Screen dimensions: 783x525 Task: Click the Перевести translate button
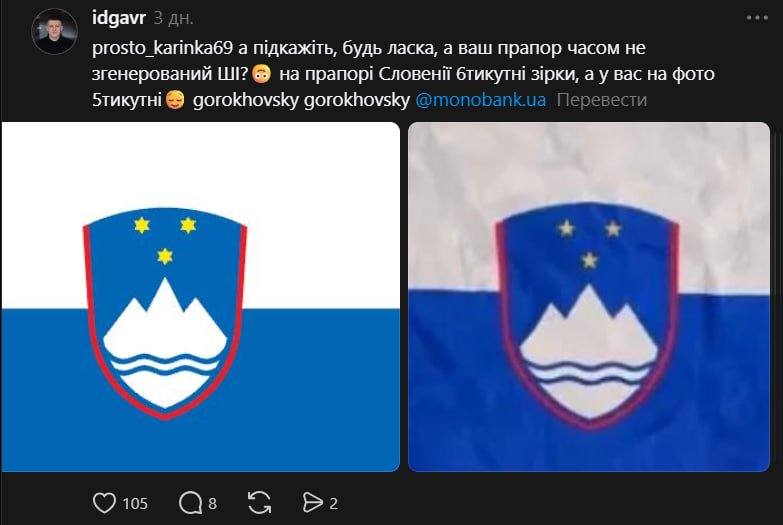click(x=602, y=100)
